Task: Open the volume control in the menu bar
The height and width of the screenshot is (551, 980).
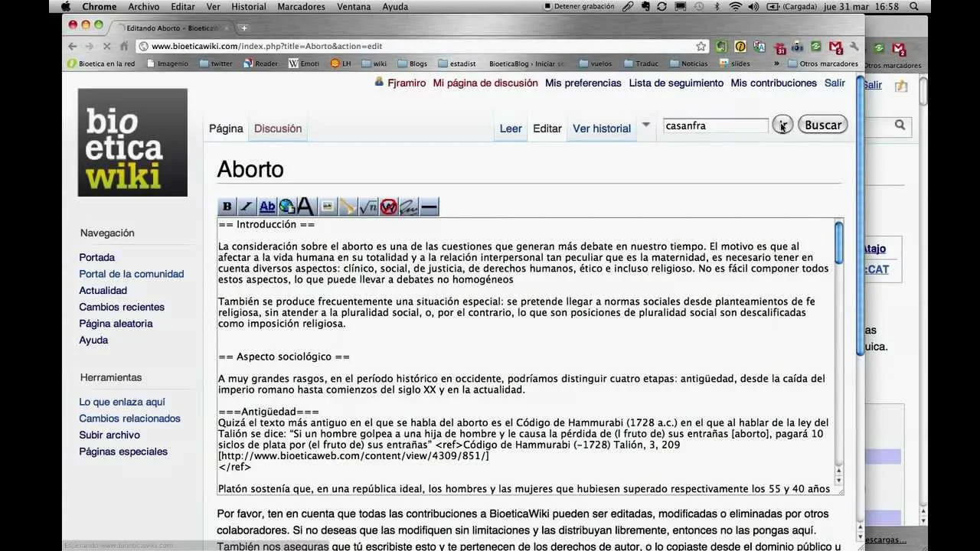Action: point(753,6)
